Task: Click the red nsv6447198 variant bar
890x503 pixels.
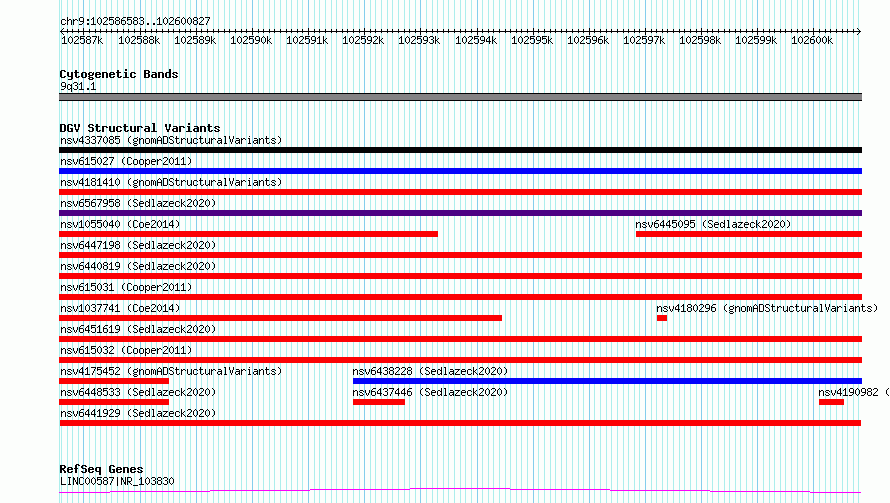Action: tap(460, 255)
